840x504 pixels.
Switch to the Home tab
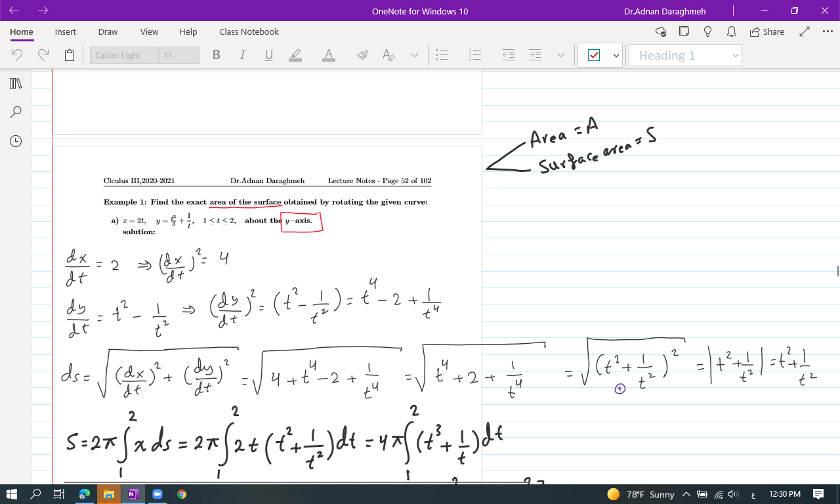pyautogui.click(x=22, y=31)
